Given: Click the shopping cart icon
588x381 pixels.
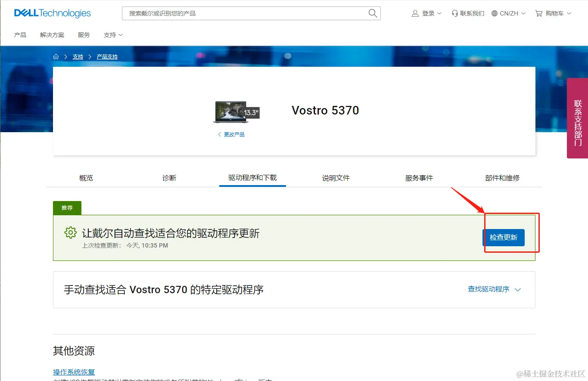Looking at the screenshot, I should [x=539, y=13].
